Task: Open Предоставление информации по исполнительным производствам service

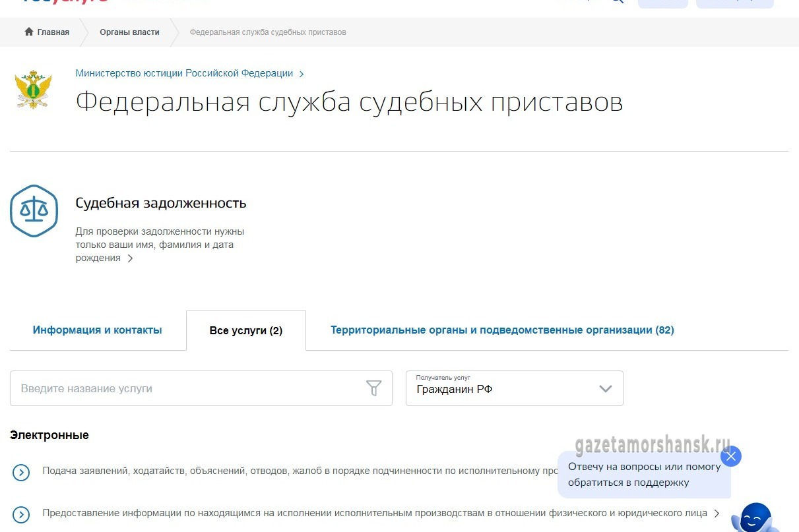Action: [375, 513]
